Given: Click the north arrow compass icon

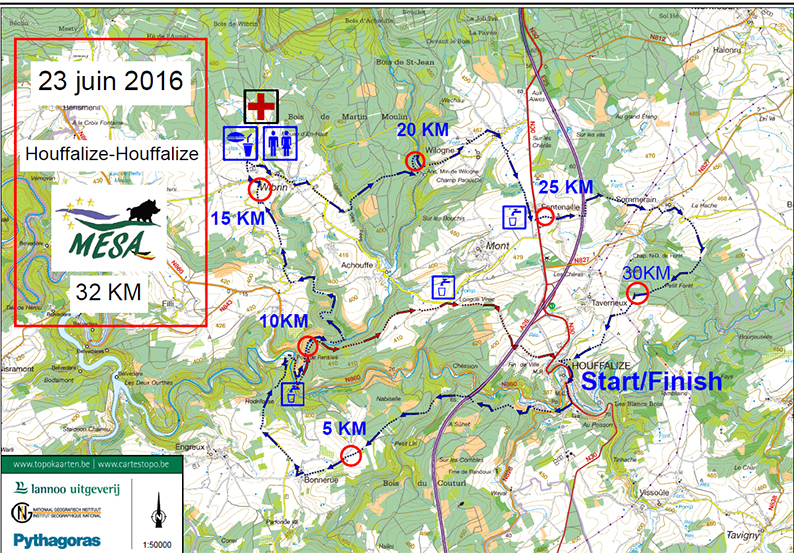Looking at the screenshot, I should click(x=158, y=511).
